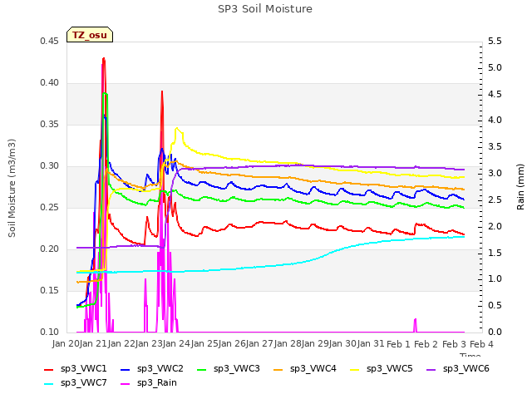Image resolution: width=532 pixels, height=399 pixels.
Task: Click the 0.10 left axis tick label
Action: [49, 332]
